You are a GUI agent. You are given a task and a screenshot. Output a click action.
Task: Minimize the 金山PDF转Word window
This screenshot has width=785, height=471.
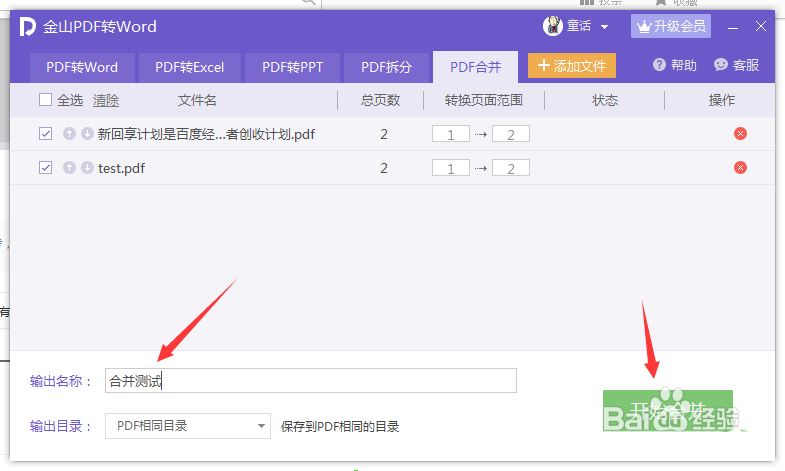[733, 27]
